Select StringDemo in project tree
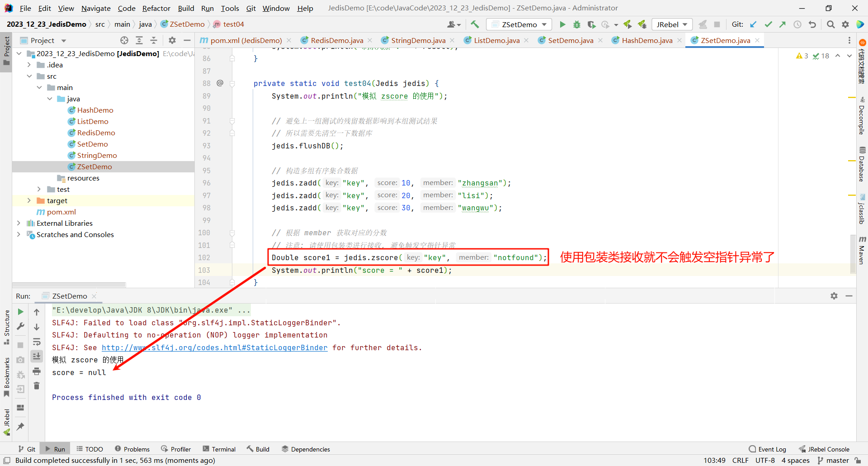The height and width of the screenshot is (466, 868). 97,155
